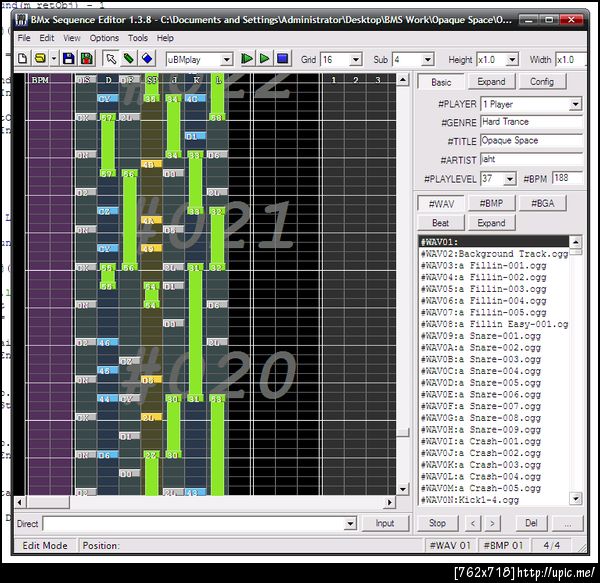Select #WAV09 Snare-001.ogg entry
Screen dimensions: 600x583
[494, 336]
